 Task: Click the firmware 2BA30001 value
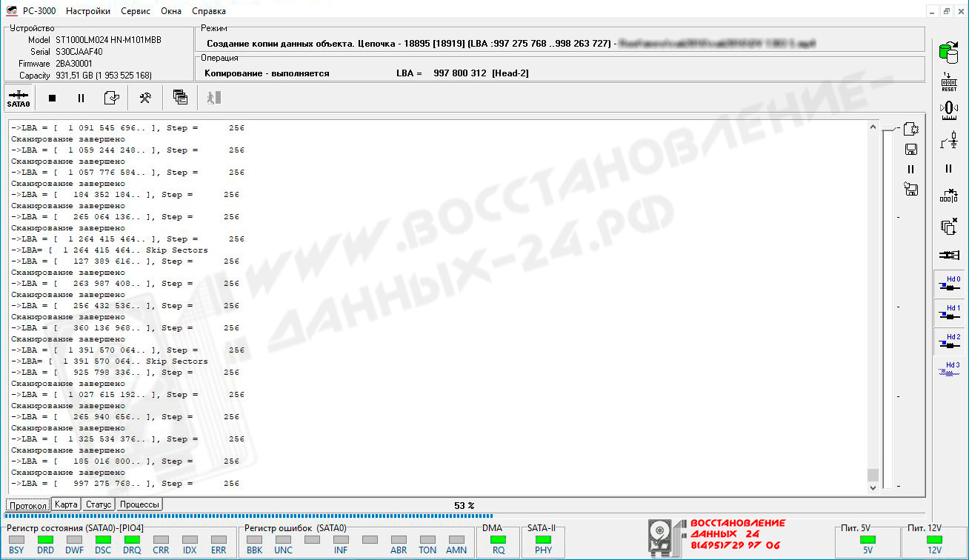click(74, 64)
